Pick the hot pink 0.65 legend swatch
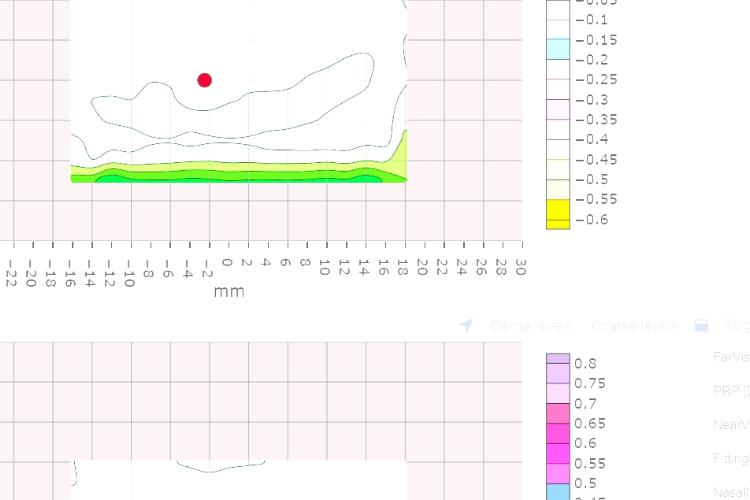750x500 pixels. tap(557, 414)
